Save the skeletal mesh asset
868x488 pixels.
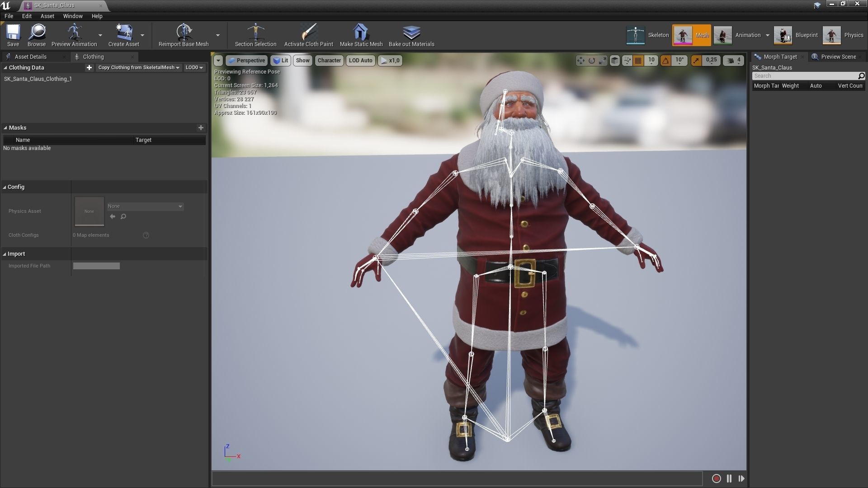(13, 35)
